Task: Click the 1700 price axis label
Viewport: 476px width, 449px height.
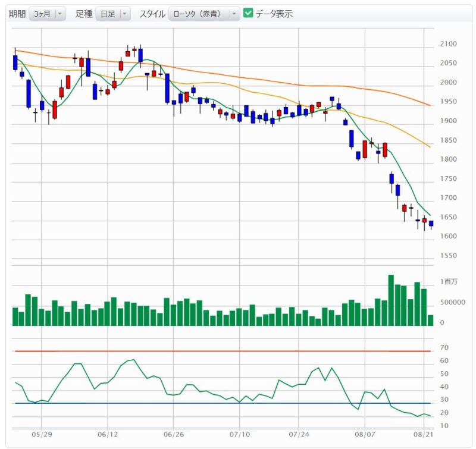Action: [449, 197]
